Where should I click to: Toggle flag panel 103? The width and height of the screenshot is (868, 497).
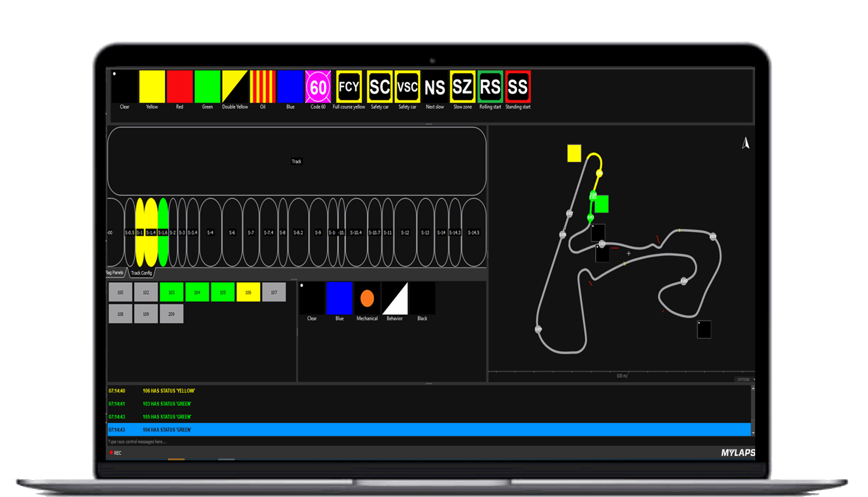172,292
